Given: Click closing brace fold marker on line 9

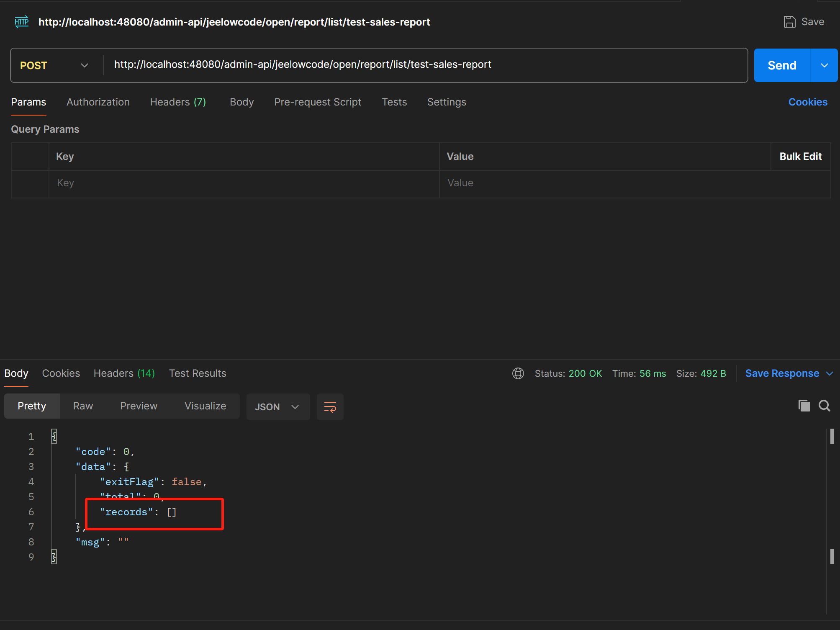Looking at the screenshot, I should coord(54,557).
